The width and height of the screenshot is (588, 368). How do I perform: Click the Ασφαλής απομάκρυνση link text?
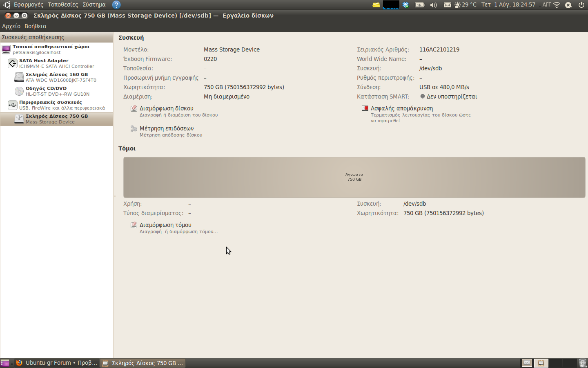[x=401, y=109]
